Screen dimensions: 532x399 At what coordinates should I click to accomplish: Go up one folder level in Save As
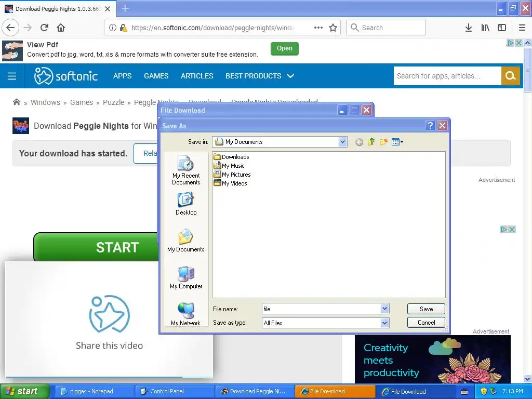[371, 142]
